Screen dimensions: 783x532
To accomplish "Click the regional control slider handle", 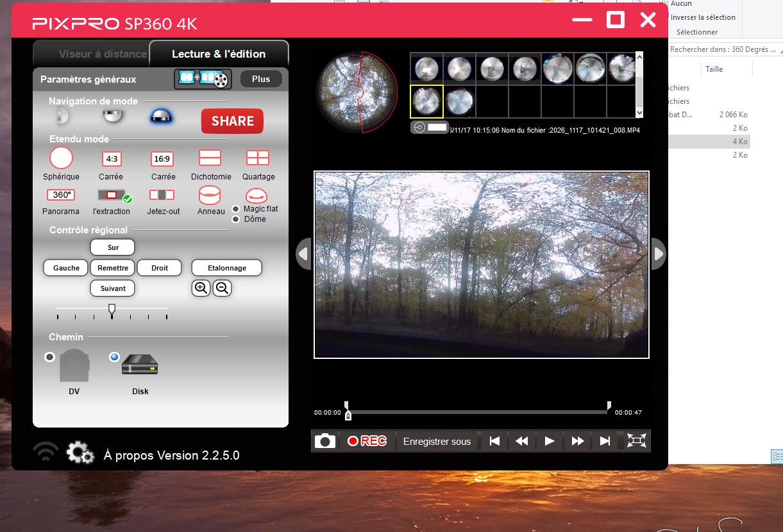I will pos(112,310).
